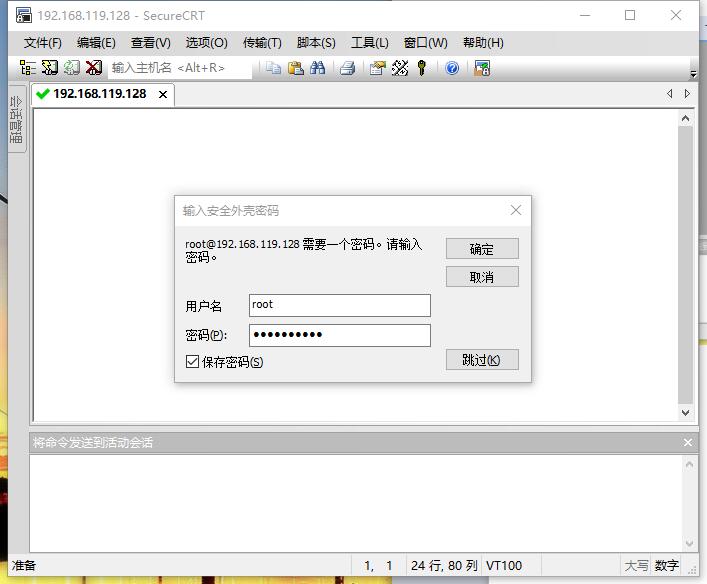The width and height of the screenshot is (707, 584).
Task: Click the terminal vertical scrollbar thumb
Action: (x=685, y=265)
